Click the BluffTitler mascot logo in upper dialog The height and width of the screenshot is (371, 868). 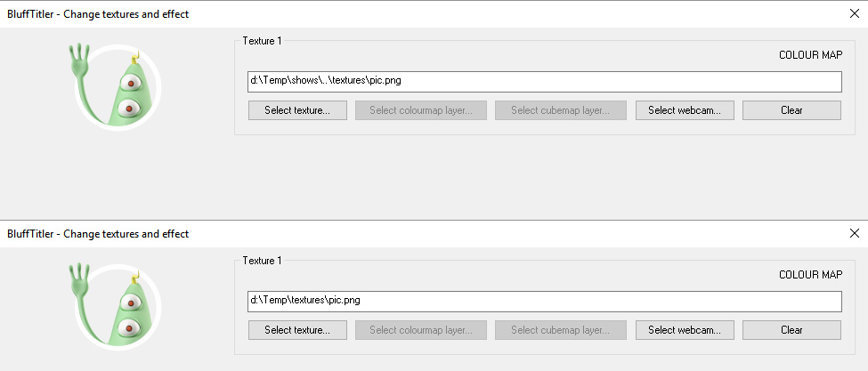[x=116, y=87]
